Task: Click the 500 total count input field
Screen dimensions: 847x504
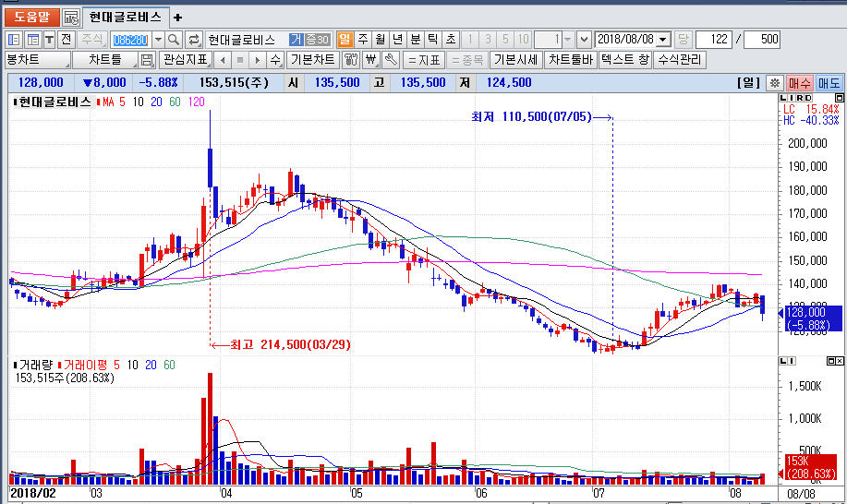Action: click(761, 39)
